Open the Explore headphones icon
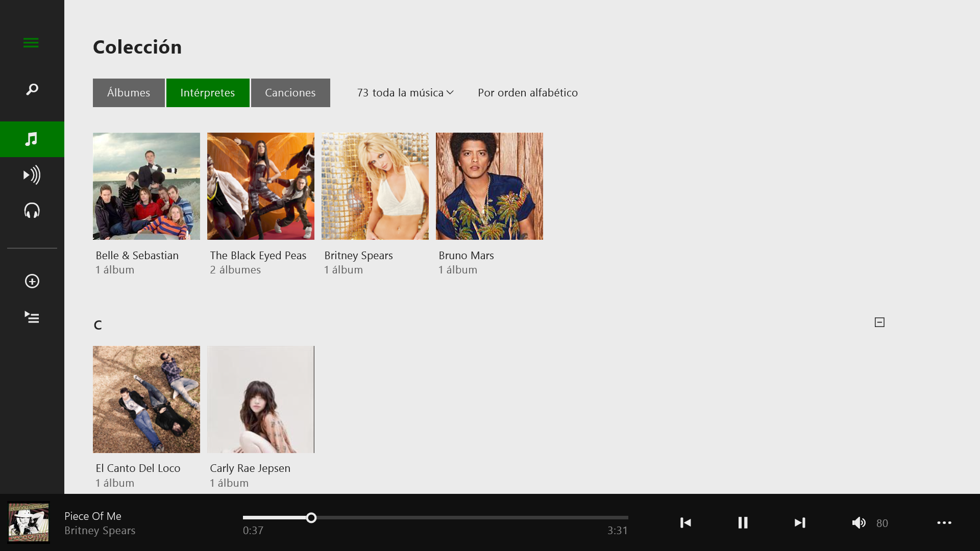Viewport: 980px width, 551px height. click(x=32, y=211)
